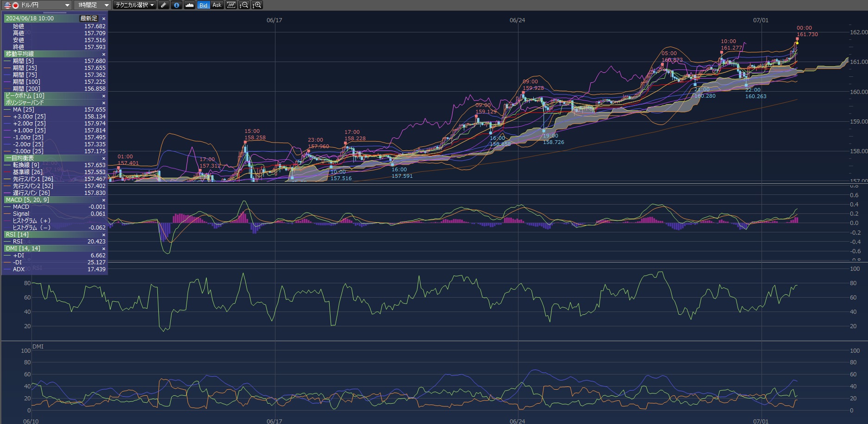Viewport: 868px width, 424px height.
Task: Remove the ボリンジャーバンド indicator section
Action: click(x=104, y=103)
